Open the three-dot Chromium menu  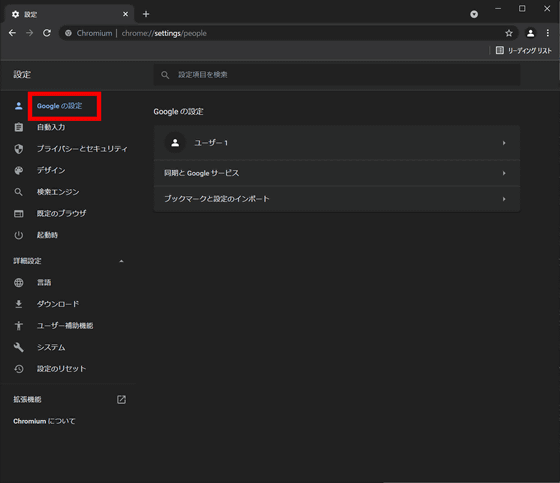tap(548, 33)
